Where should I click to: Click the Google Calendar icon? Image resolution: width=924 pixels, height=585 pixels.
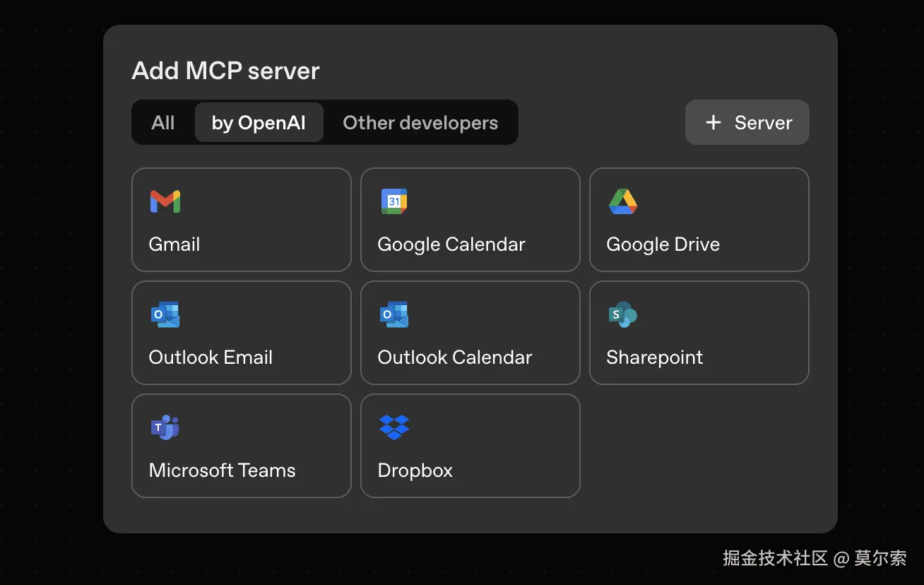[x=394, y=201]
